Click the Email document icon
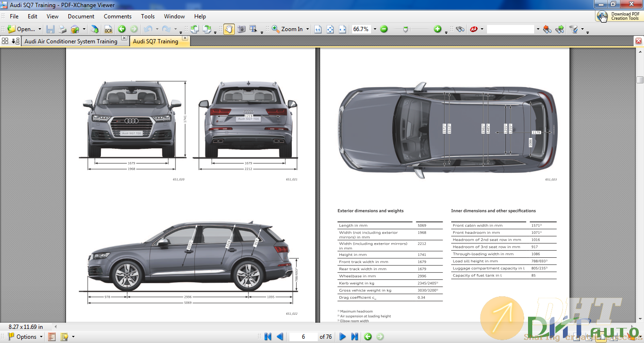The width and height of the screenshot is (644, 343). (74, 29)
